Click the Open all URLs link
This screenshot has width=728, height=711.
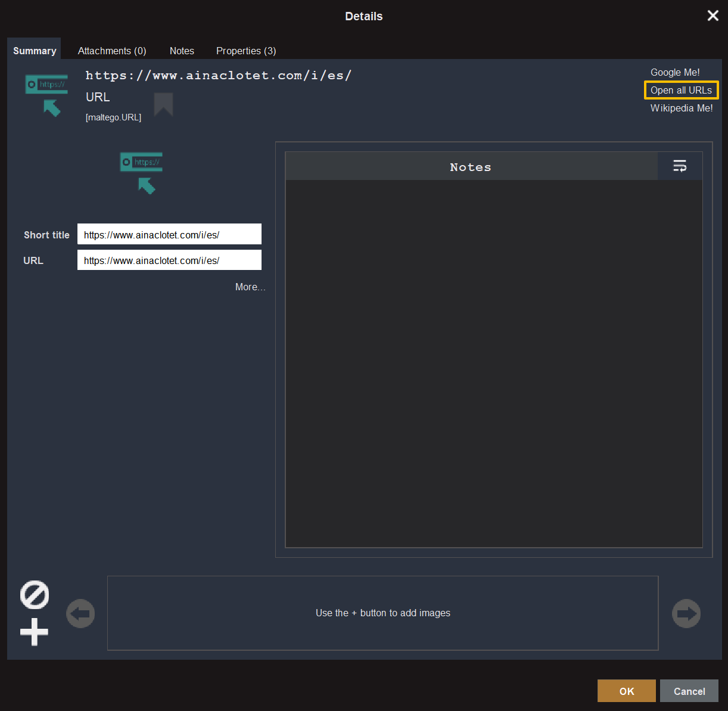coord(681,90)
